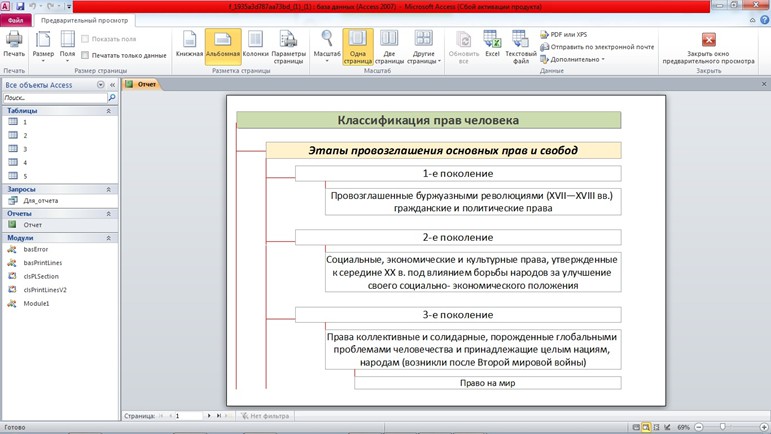Collapse the Таблицы group
The width and height of the screenshot is (771, 434).
coord(109,111)
